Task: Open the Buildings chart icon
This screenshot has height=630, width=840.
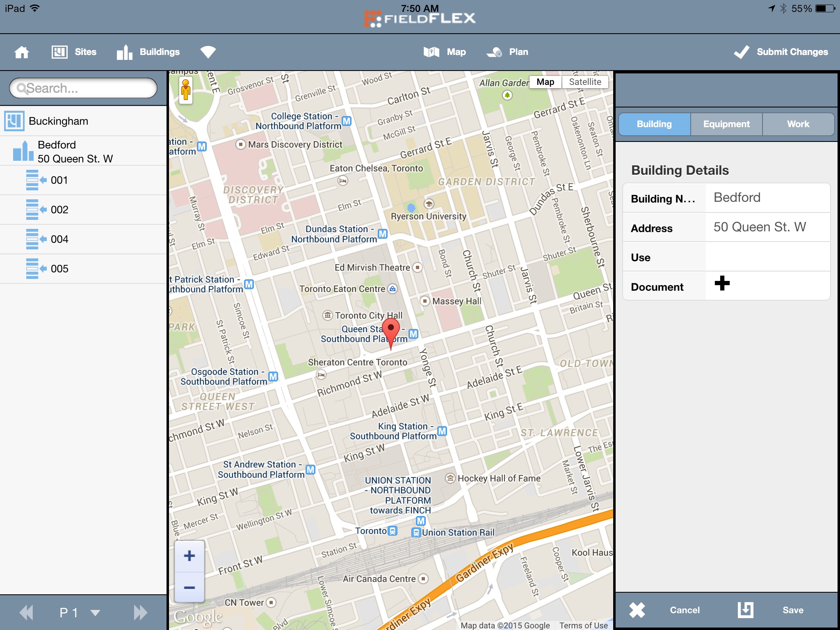Action: (x=124, y=52)
